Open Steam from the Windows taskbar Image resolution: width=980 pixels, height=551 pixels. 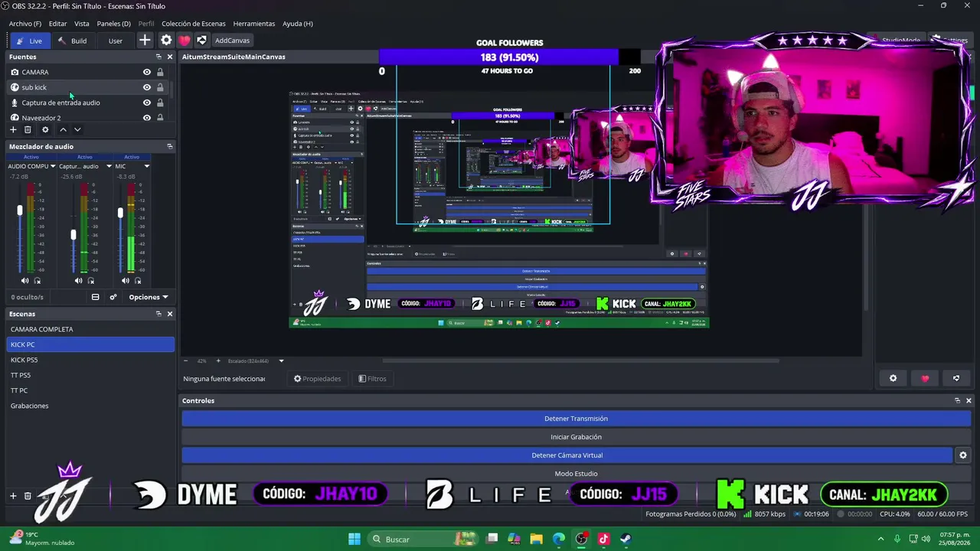pos(626,539)
